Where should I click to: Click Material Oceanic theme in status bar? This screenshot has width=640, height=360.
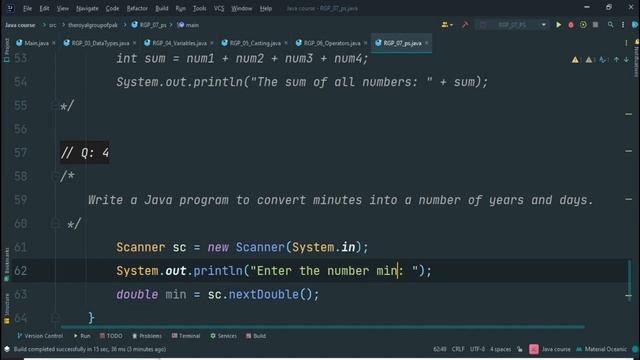click(x=602, y=349)
